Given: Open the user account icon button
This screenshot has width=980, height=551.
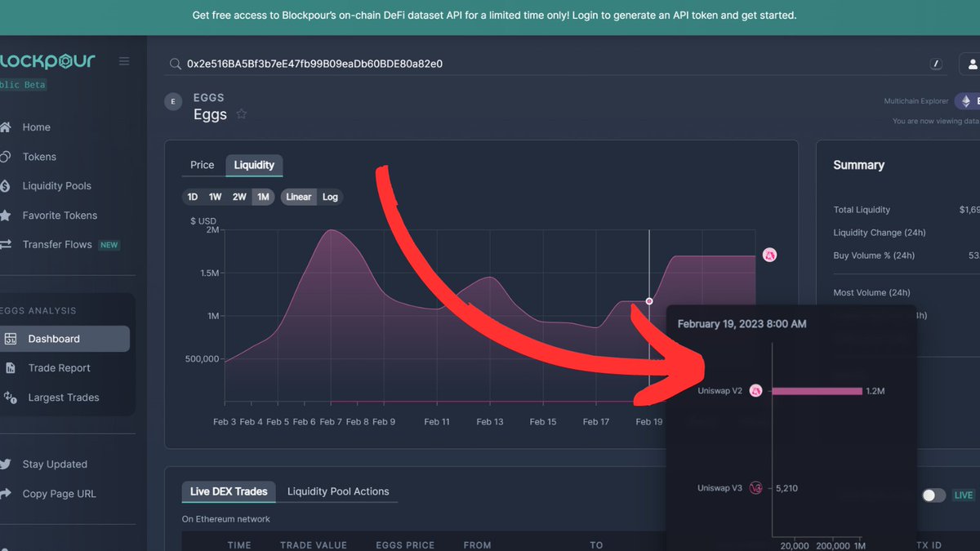Looking at the screenshot, I should coord(970,64).
